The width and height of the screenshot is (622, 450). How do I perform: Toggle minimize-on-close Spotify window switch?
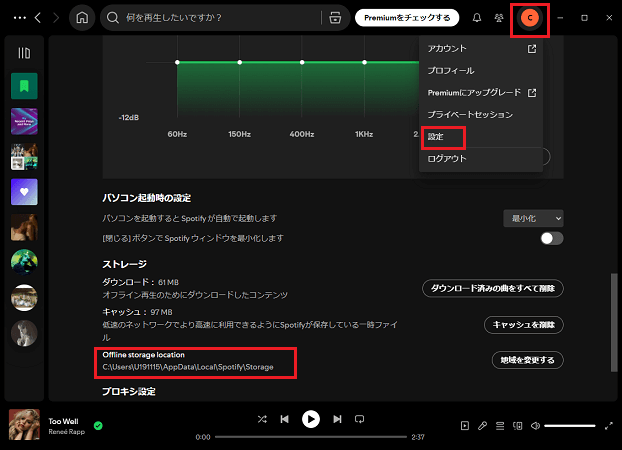coord(552,238)
